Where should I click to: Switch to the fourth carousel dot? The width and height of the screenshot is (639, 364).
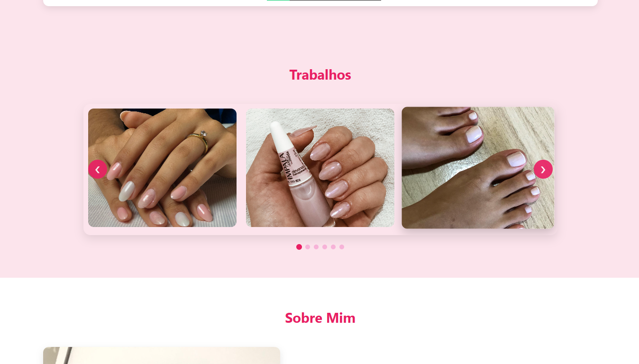pyautogui.click(x=325, y=247)
